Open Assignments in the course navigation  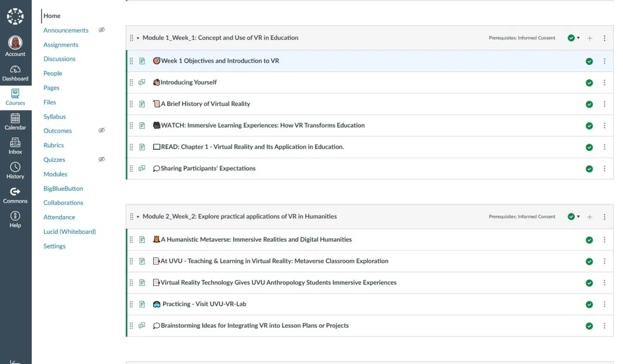[x=61, y=45]
